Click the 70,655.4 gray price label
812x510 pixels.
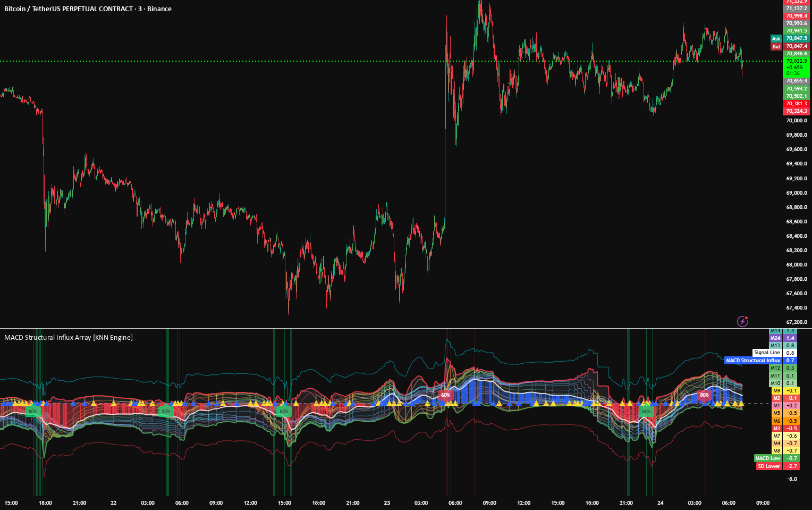click(x=797, y=81)
